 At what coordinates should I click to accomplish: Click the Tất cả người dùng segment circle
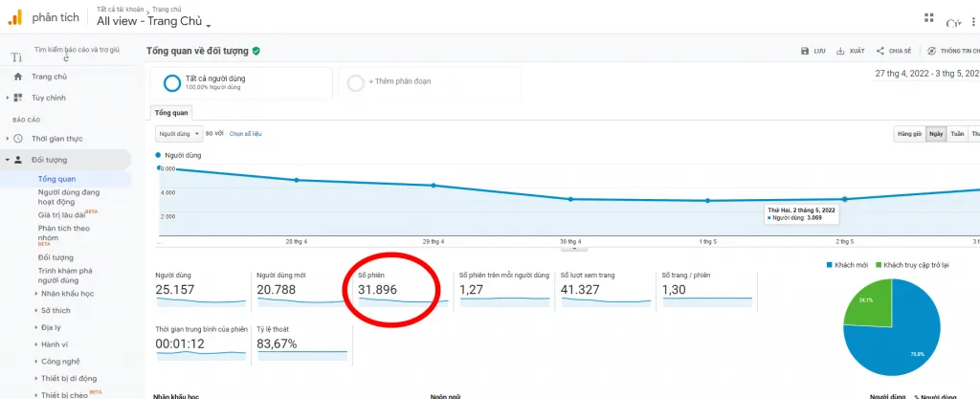coord(172,83)
